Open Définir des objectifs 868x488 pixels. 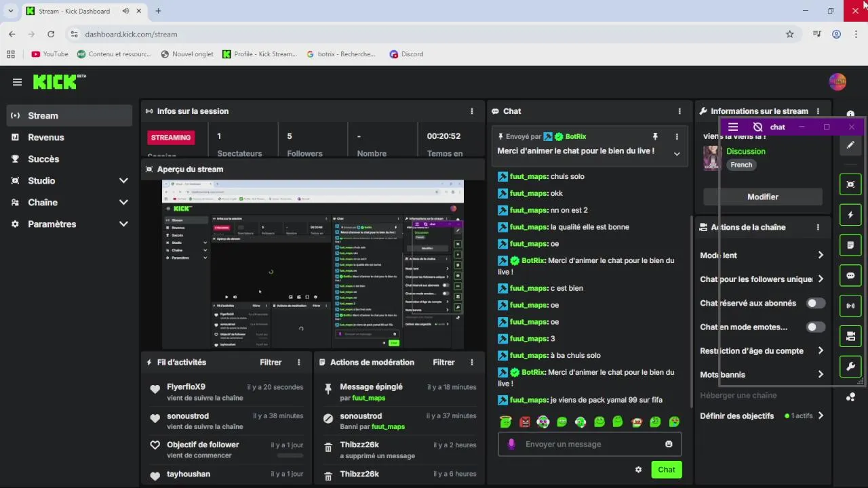point(762,415)
